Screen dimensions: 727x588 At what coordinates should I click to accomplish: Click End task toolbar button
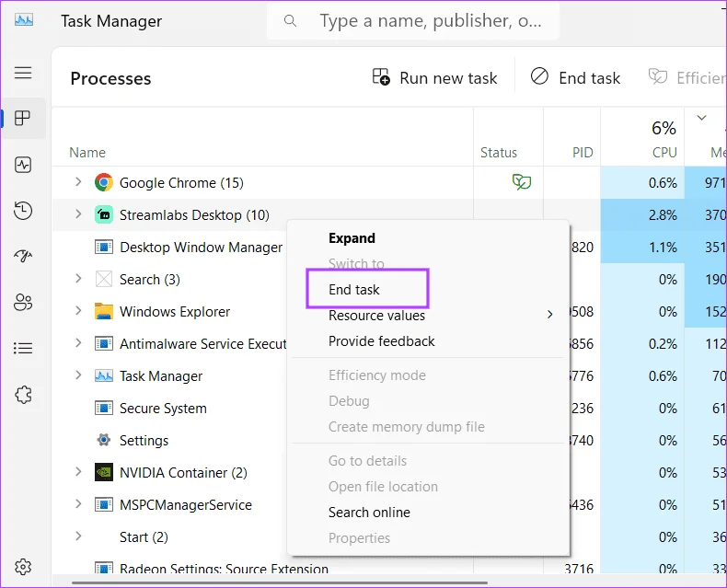[x=575, y=77]
